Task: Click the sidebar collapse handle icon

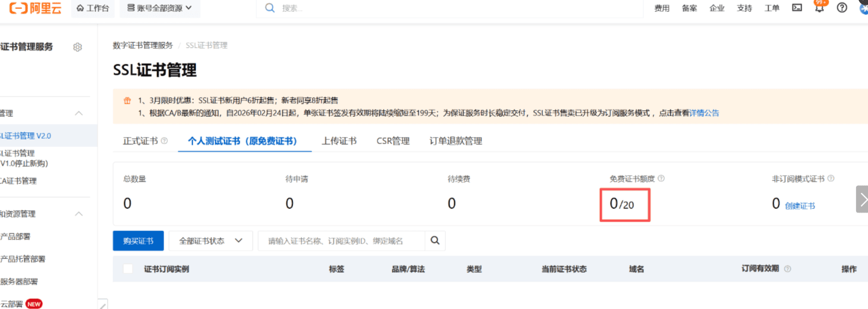Action: click(103, 304)
